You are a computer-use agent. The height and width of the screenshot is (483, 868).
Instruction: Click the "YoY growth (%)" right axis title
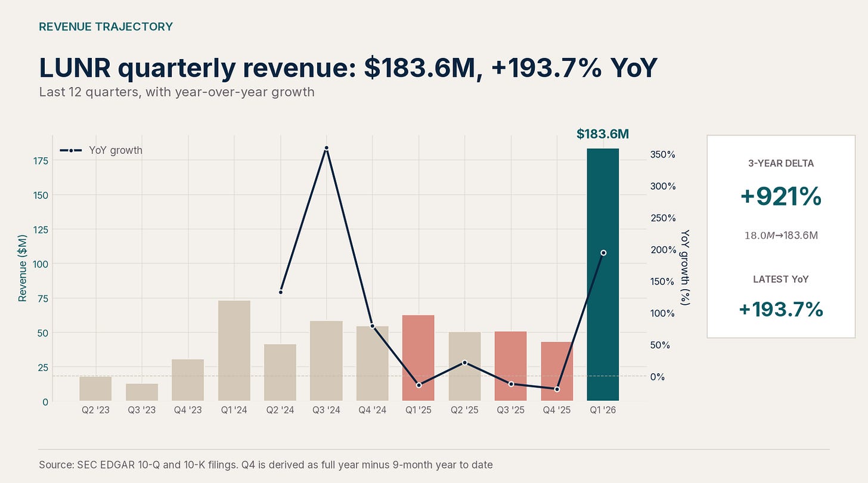click(685, 268)
